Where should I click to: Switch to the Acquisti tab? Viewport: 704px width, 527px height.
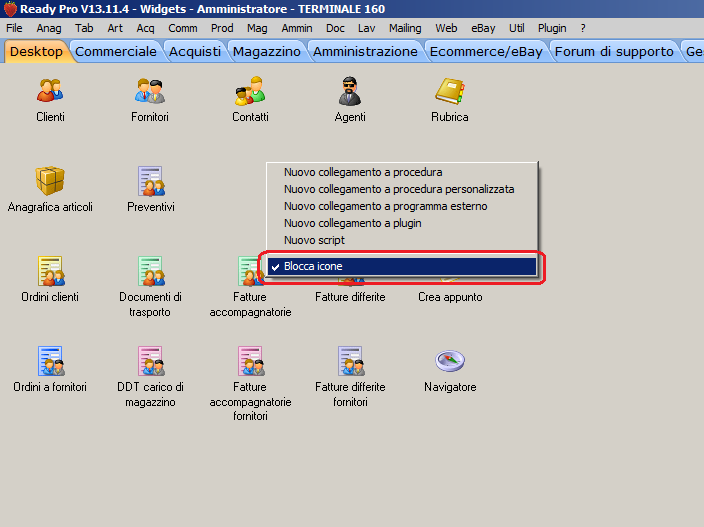[195, 52]
